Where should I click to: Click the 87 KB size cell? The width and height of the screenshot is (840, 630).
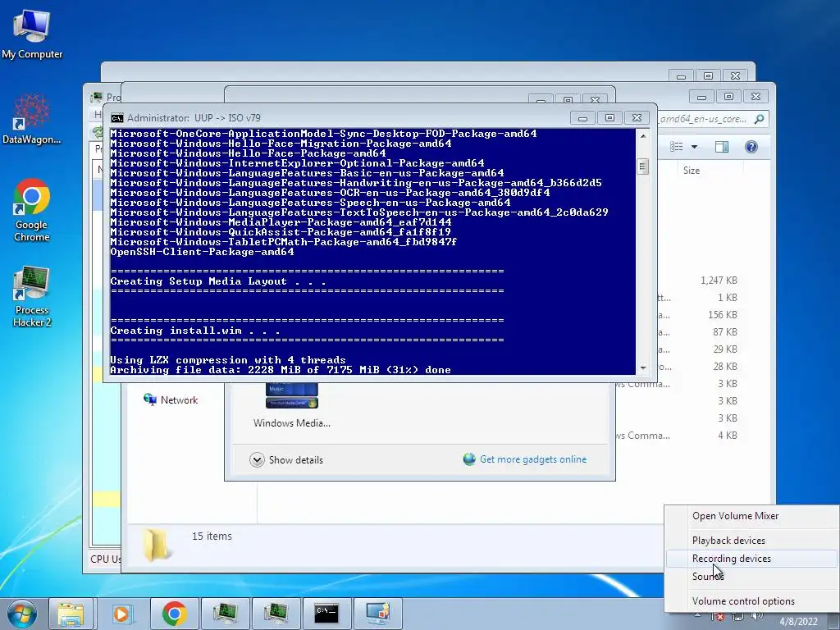pyautogui.click(x=725, y=331)
